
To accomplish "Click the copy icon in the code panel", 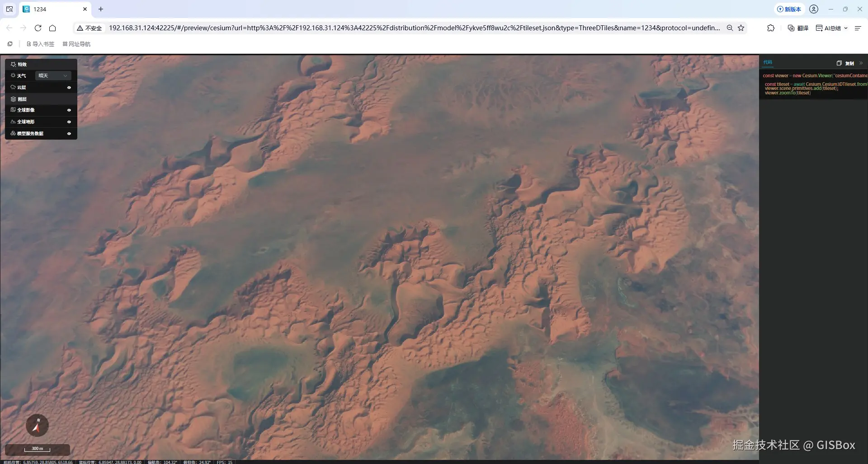I will pos(839,63).
